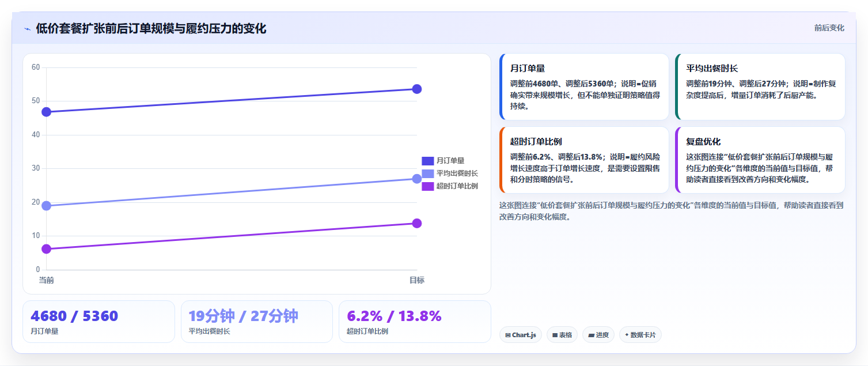Open the 超时订单比例 info card heading
The width and height of the screenshot is (868, 366).
coord(536,142)
